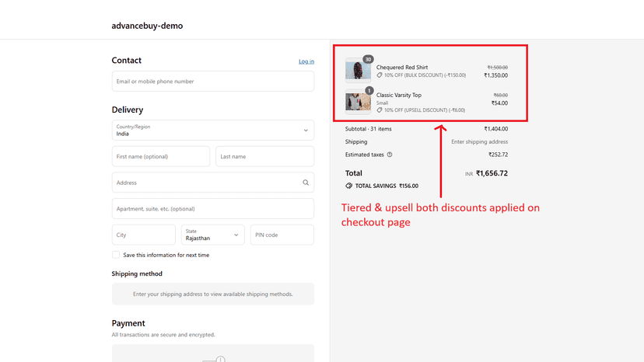Click the ₹1,656.72 total amount
Screen dimensions: 644x362
tap(492, 173)
